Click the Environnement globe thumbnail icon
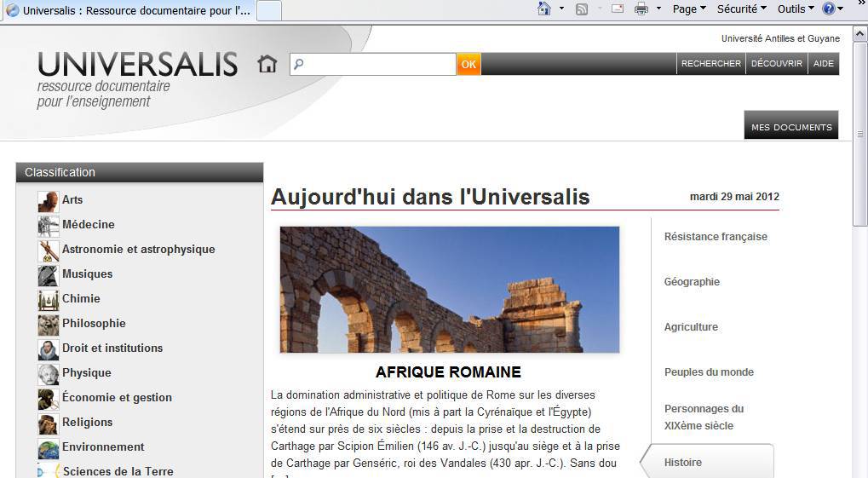 click(49, 449)
